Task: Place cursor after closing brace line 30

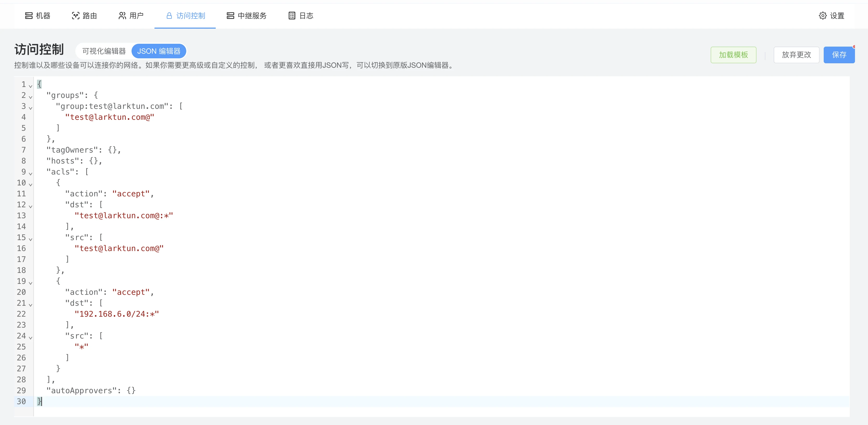Action: (42, 401)
